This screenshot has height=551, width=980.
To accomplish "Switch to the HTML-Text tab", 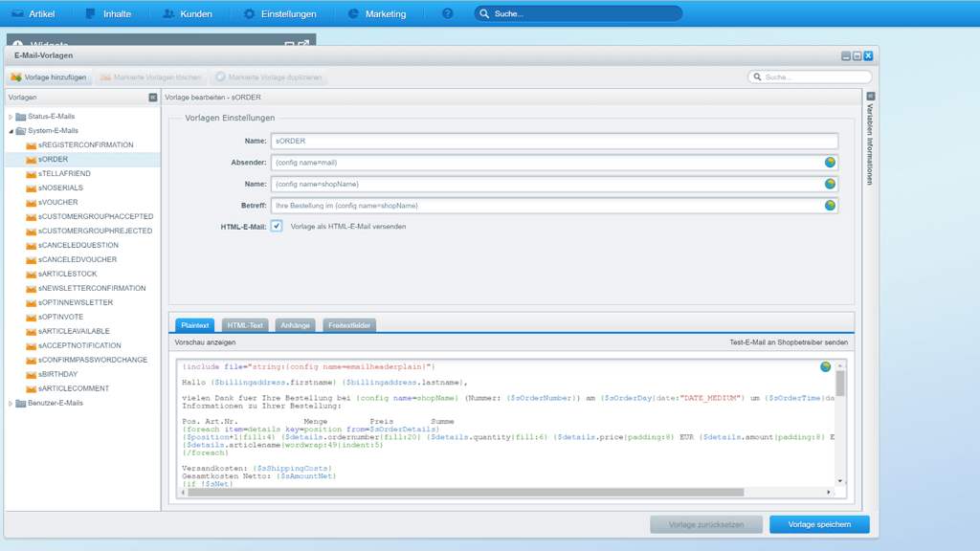I will [x=245, y=325].
